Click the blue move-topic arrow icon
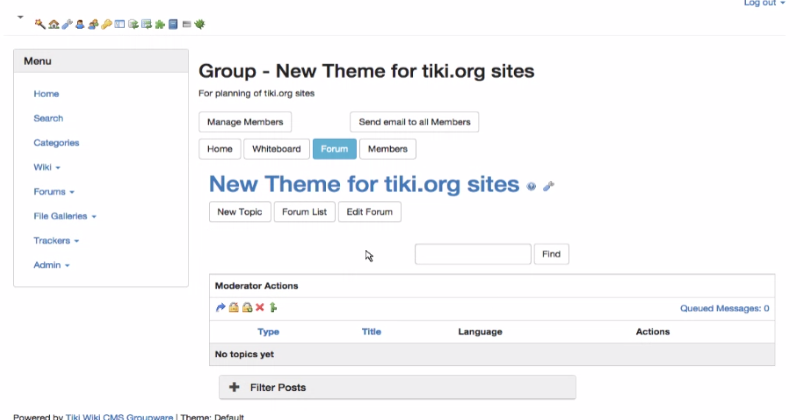The width and height of the screenshot is (800, 420). 220,307
